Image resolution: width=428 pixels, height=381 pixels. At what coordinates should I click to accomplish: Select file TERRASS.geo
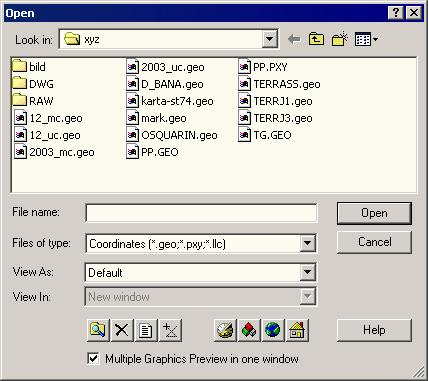tap(280, 84)
